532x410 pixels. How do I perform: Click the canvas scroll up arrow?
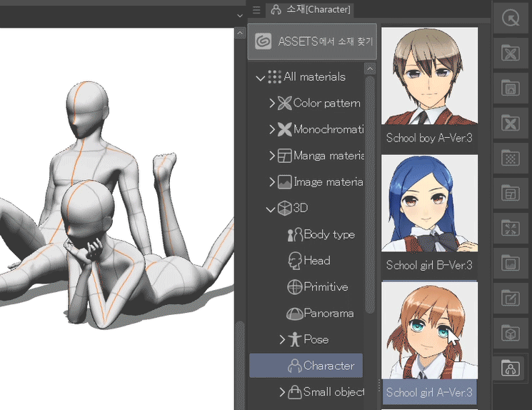[240, 34]
